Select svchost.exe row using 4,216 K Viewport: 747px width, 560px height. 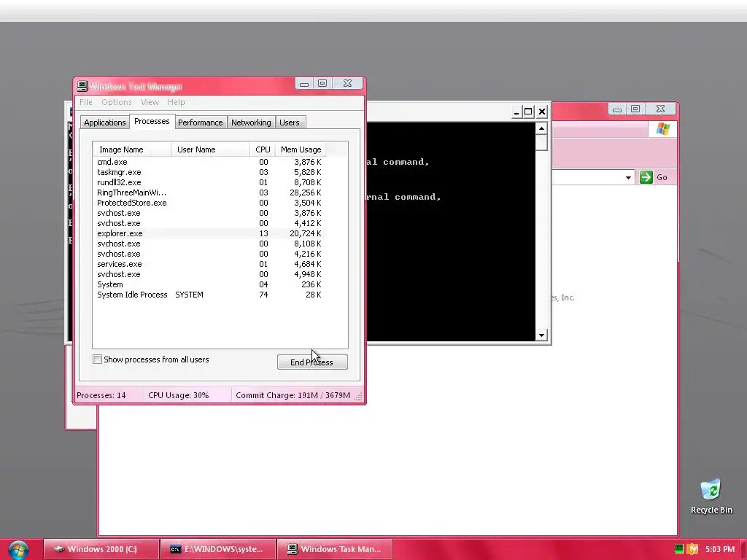coord(209,254)
